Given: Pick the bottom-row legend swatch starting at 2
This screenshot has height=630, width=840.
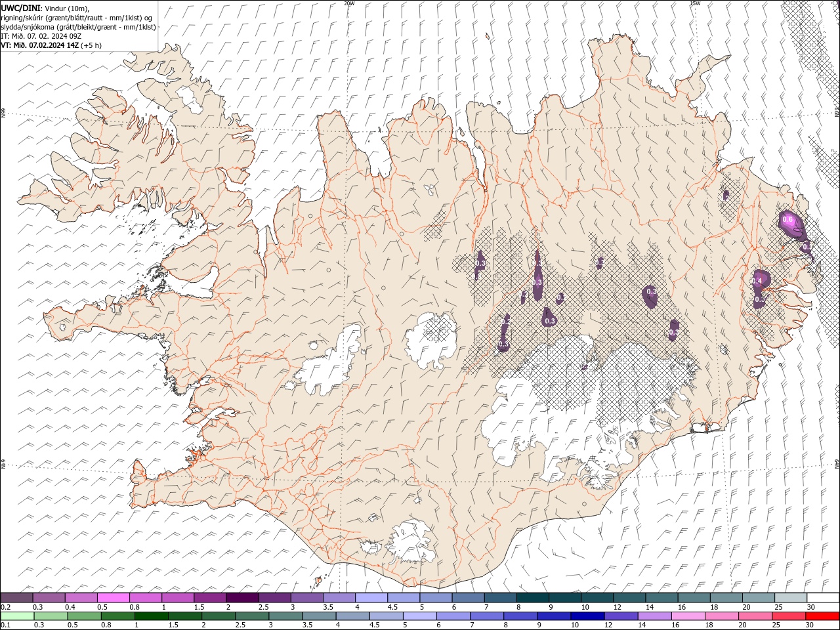Looking at the screenshot, I should pos(219,616).
